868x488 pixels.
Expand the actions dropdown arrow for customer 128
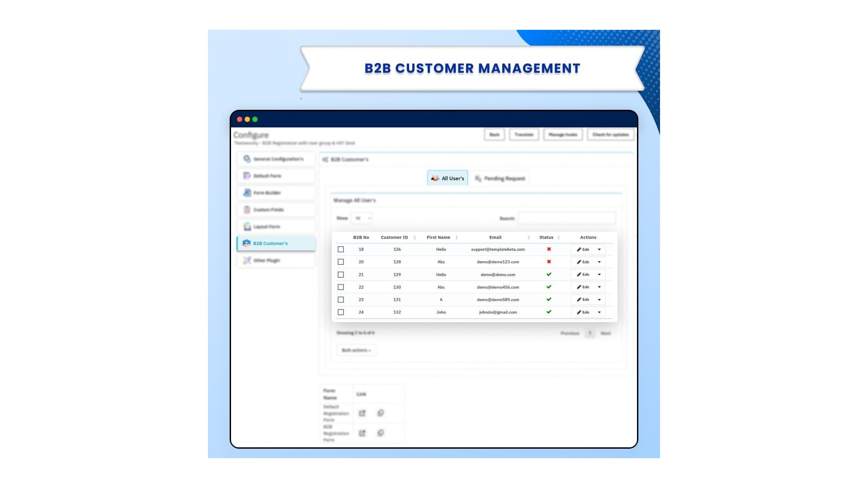[599, 262]
